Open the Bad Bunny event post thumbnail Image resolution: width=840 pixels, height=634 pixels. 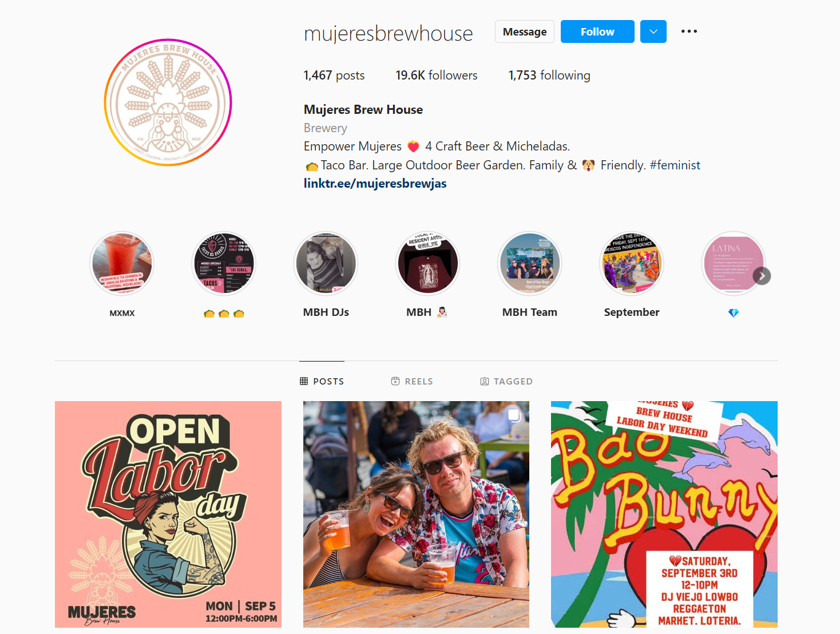[664, 514]
